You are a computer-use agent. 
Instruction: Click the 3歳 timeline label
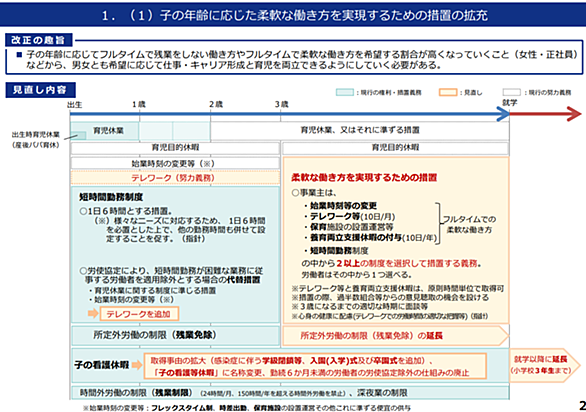pos(281,104)
